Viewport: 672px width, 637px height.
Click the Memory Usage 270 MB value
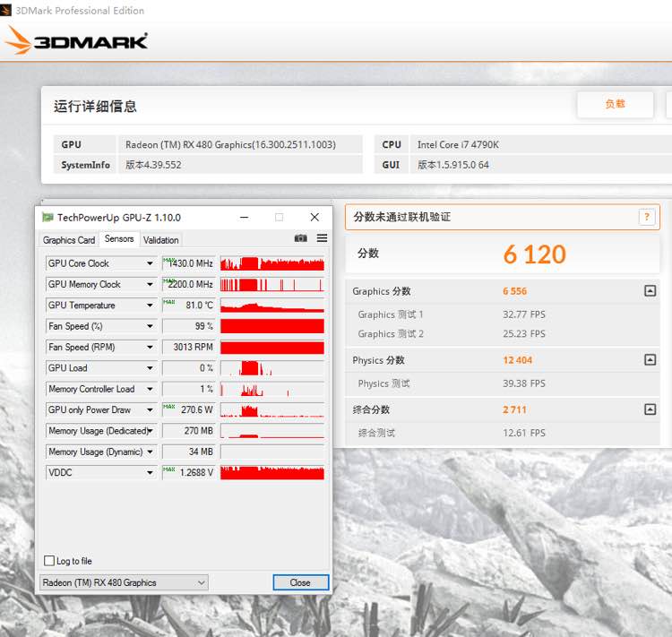coord(188,431)
